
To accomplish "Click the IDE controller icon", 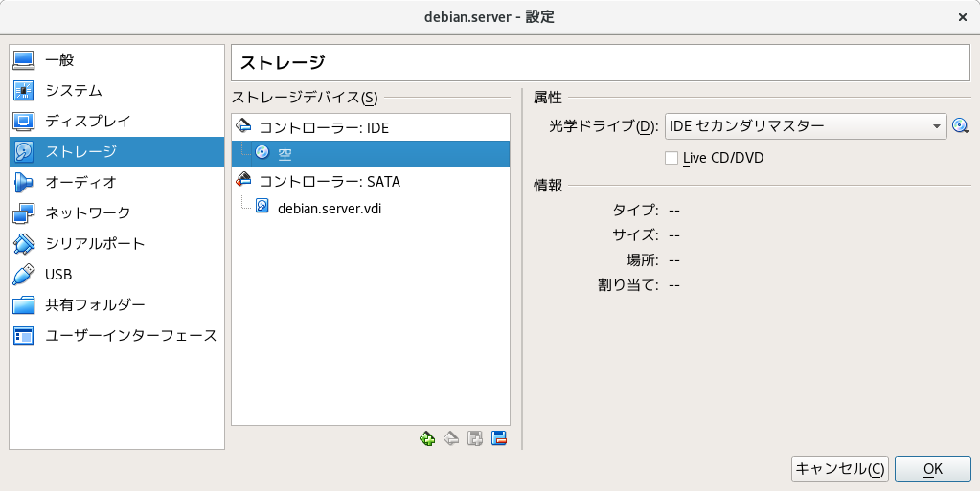I will click(243, 125).
